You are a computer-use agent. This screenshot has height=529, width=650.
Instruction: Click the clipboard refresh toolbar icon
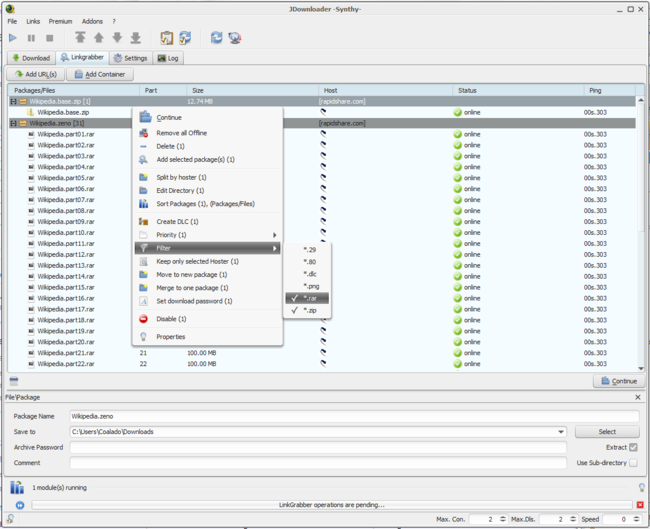coord(185,38)
